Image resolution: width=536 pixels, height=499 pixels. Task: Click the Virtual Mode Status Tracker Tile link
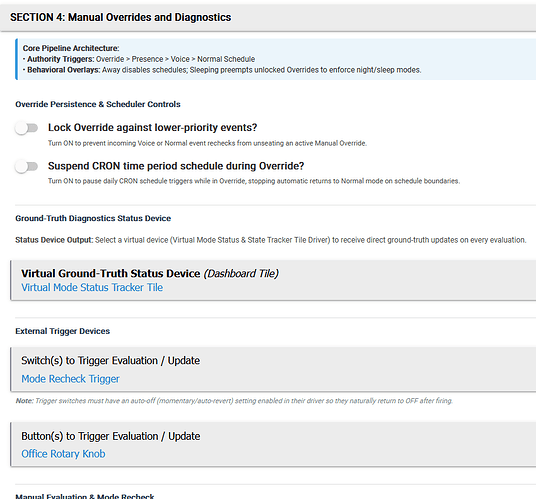click(92, 287)
